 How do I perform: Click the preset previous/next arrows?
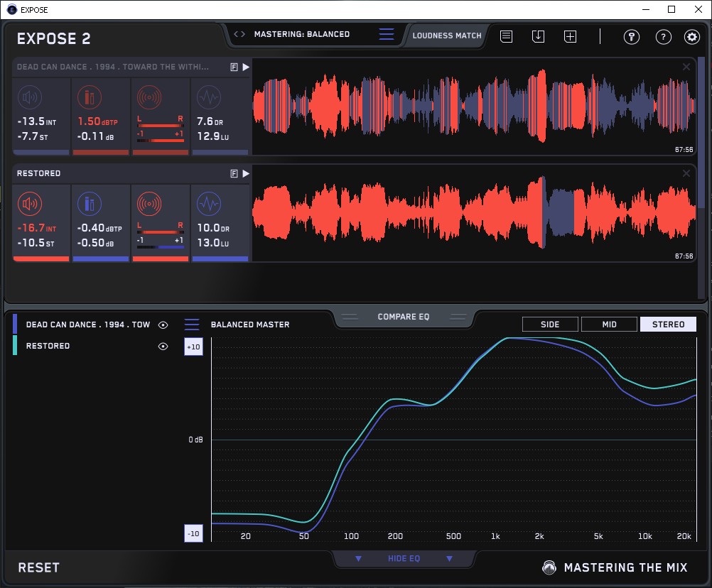point(239,34)
